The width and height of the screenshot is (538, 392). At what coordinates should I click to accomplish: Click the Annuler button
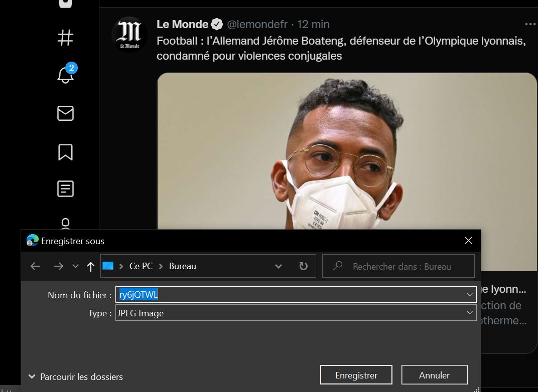(x=434, y=375)
